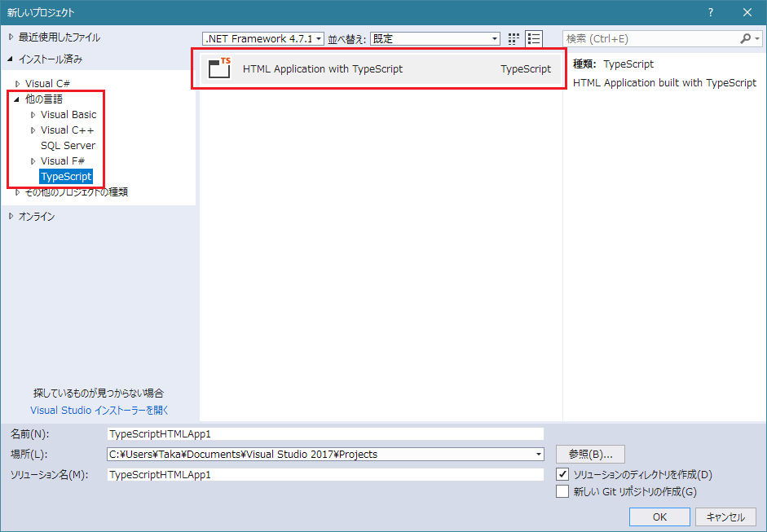The width and height of the screenshot is (767, 532).
Task: Switch to medium icons list view
Action: point(534,38)
